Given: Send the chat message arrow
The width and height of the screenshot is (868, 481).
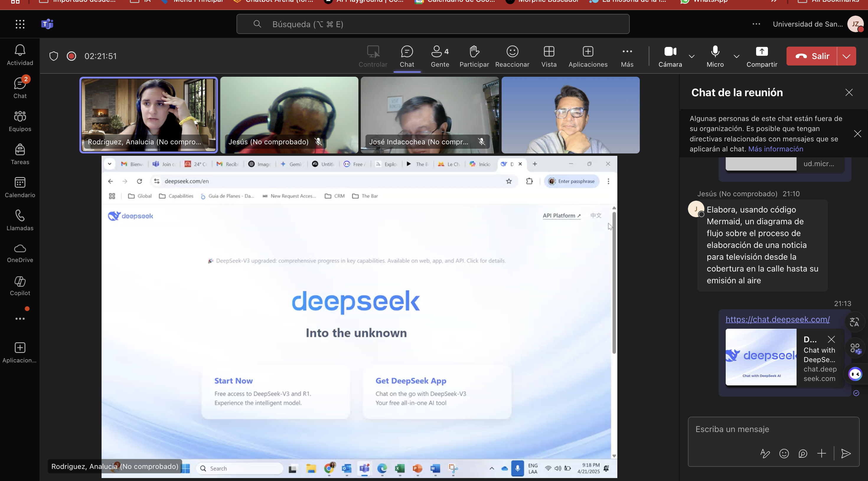Looking at the screenshot, I should [x=846, y=453].
